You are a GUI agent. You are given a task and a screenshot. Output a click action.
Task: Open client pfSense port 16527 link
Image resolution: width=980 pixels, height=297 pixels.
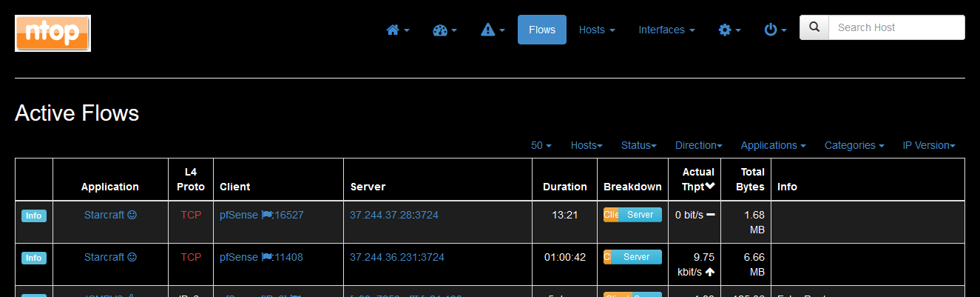(x=262, y=215)
